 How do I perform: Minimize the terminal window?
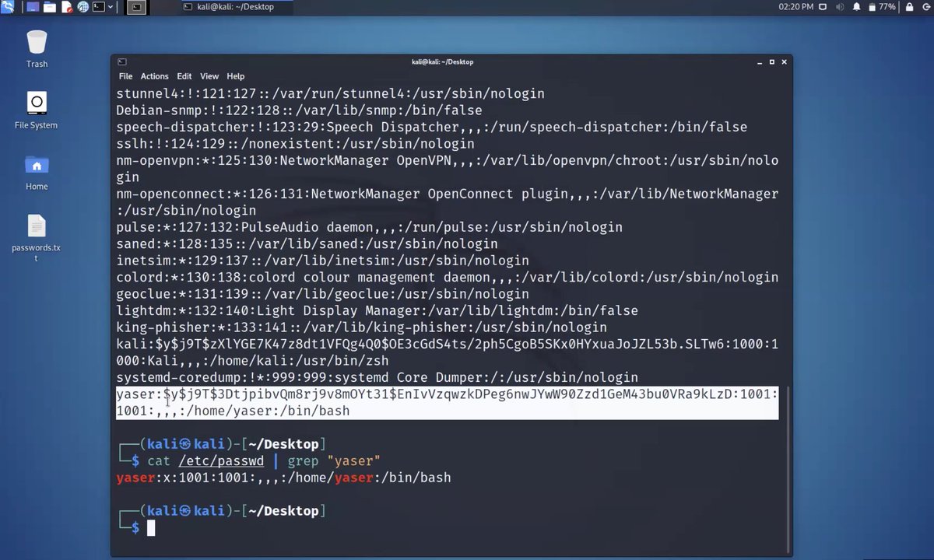click(x=759, y=61)
